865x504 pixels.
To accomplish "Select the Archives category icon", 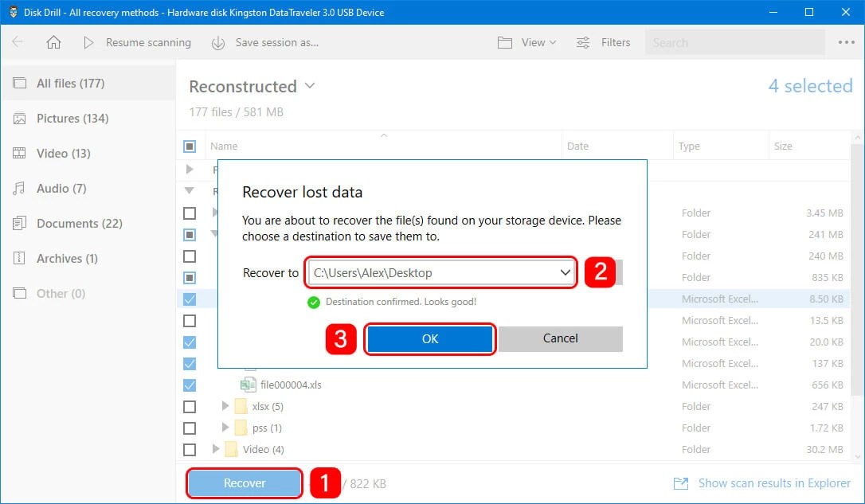I will [x=20, y=258].
